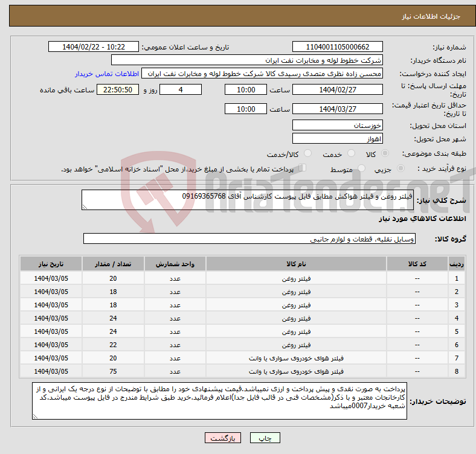
Task: Click فیلتر روغن in row 5
Action: pos(296,331)
